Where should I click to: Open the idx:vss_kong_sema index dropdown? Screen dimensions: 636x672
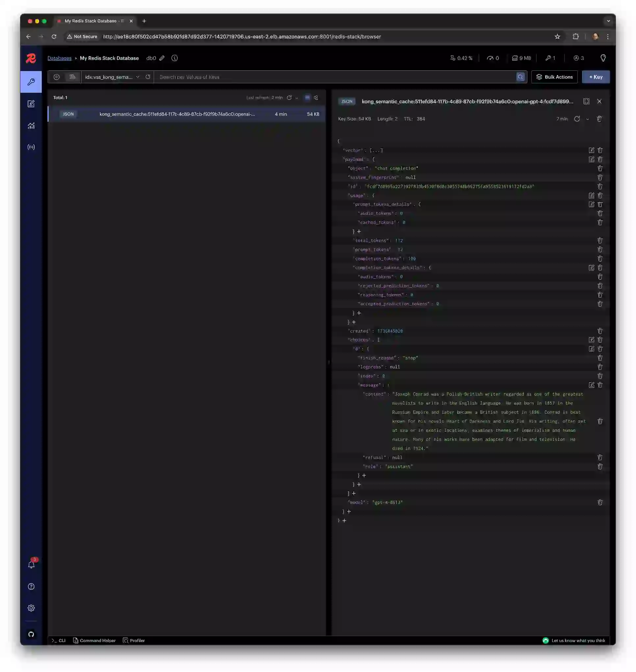click(112, 77)
